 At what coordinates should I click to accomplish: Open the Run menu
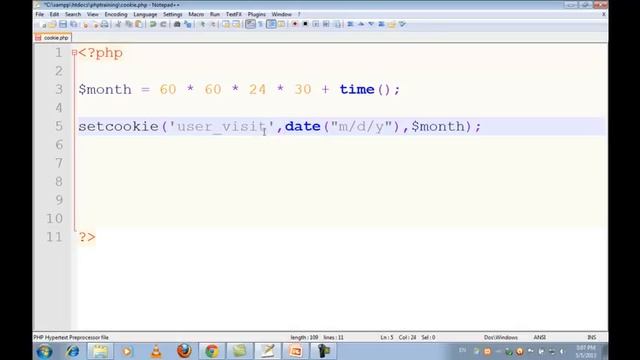coord(215,14)
